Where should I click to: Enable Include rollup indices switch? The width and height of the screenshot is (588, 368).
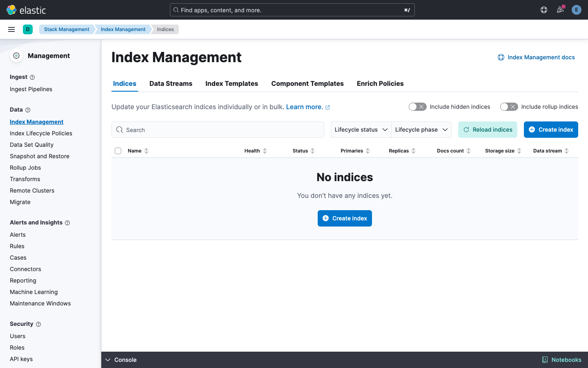[x=509, y=107]
